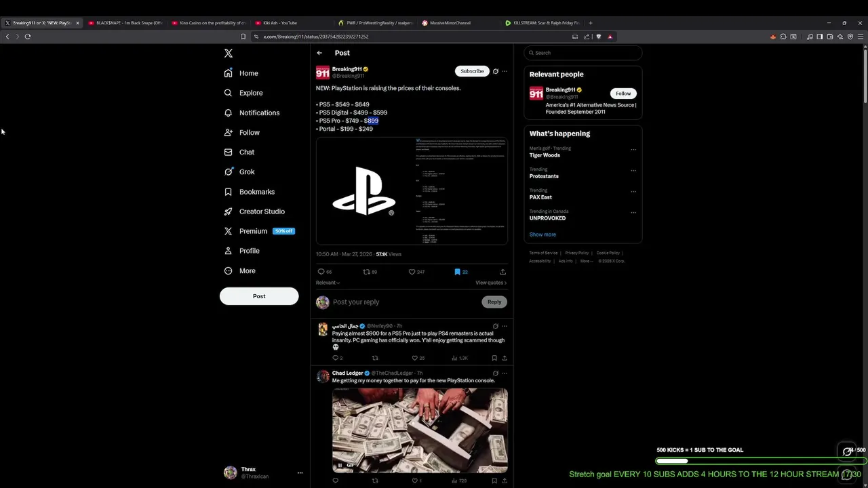Click Show more under What's happening
Viewport: 868px width, 488px height.
coord(542,235)
